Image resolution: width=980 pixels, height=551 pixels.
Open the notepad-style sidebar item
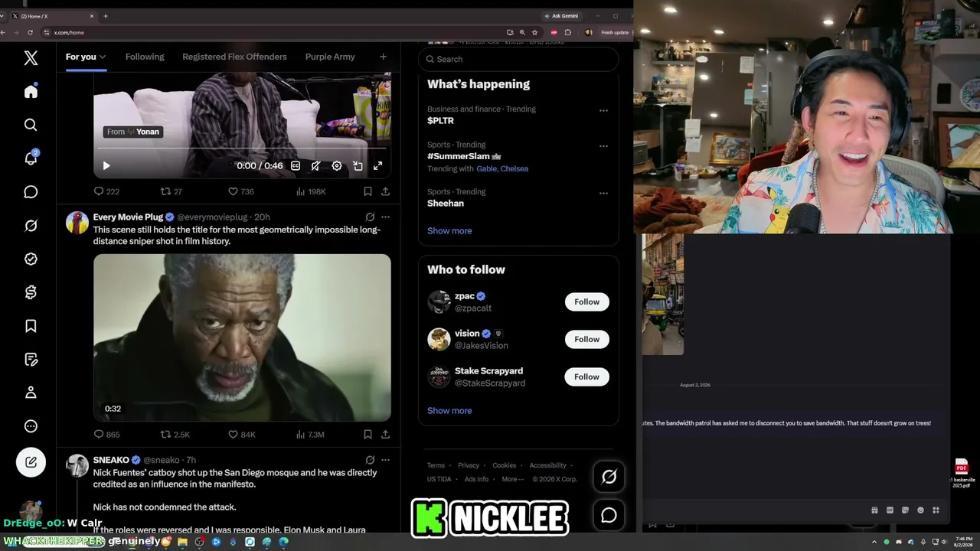coord(31,360)
